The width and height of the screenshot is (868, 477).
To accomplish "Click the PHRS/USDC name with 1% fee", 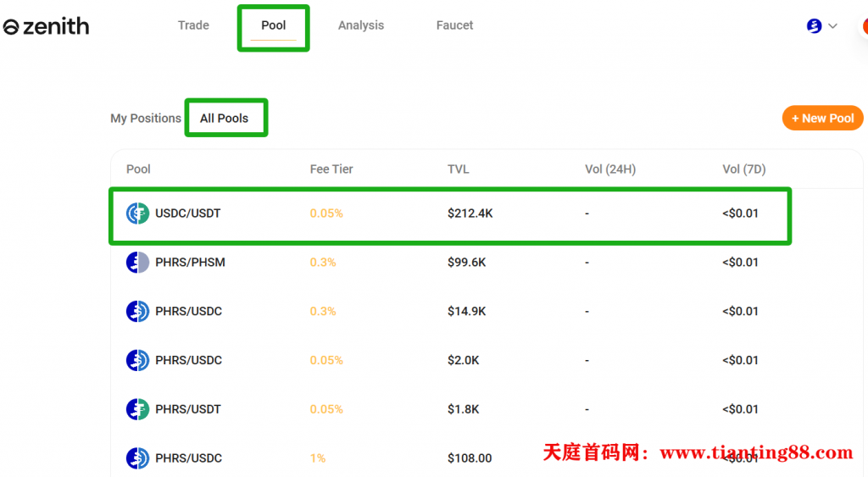I will [189, 458].
